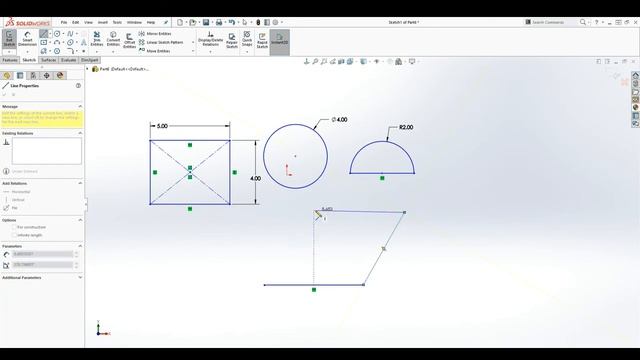Expand the Additional Parameters section
The height and width of the screenshot is (360, 640).
(80, 278)
